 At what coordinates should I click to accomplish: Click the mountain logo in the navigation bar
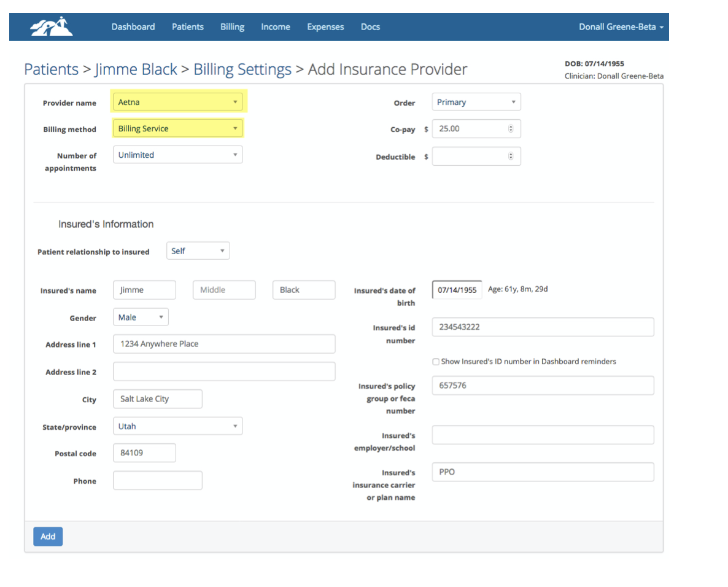coord(50,26)
